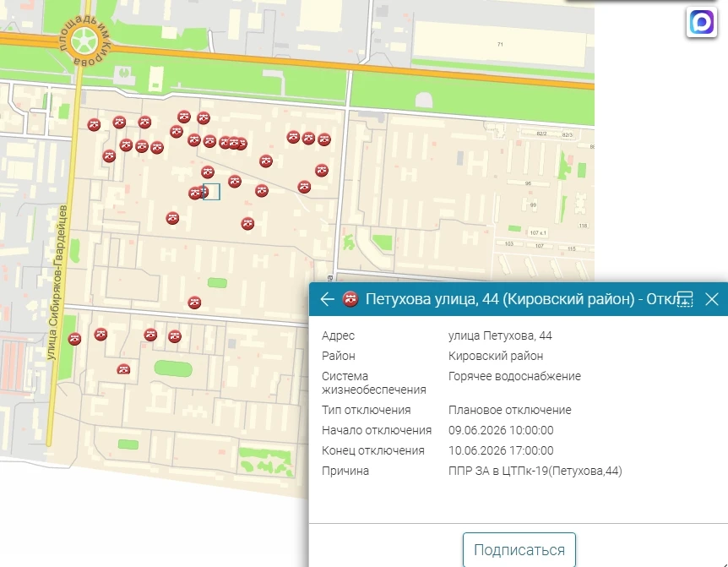Select the district value 'Кировский район'
Viewport: 728px width, 567px height.
click(x=496, y=357)
